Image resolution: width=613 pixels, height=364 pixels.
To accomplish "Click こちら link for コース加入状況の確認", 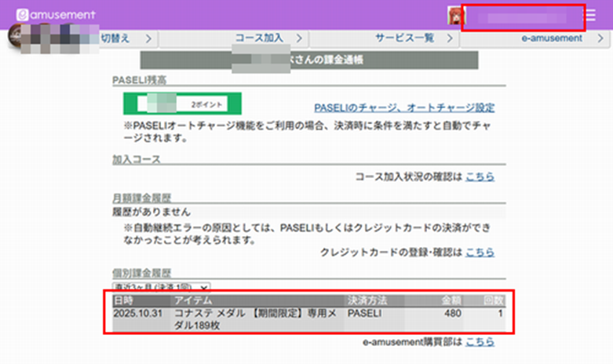I will click(480, 177).
